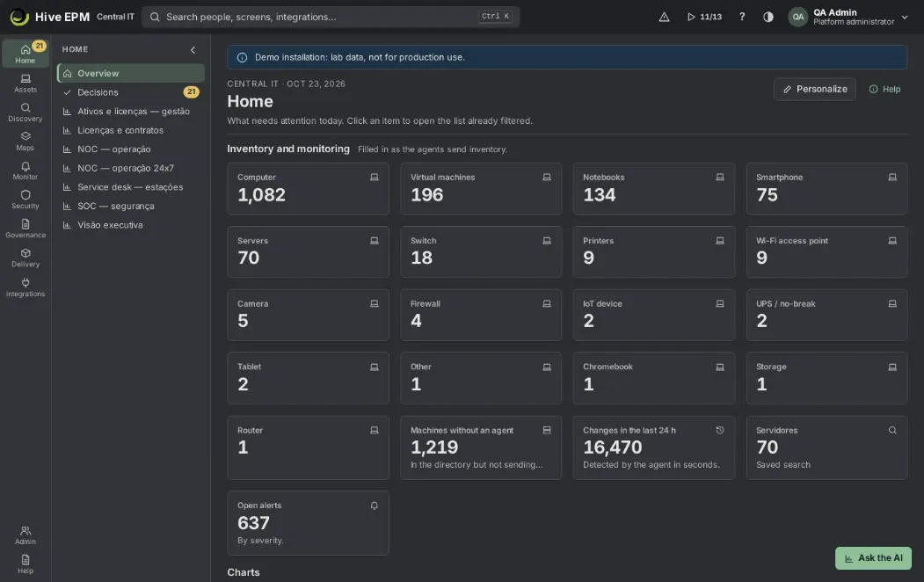Click the 11/13 play progress indicator
Image resolution: width=924 pixels, height=582 pixels.
click(x=705, y=17)
